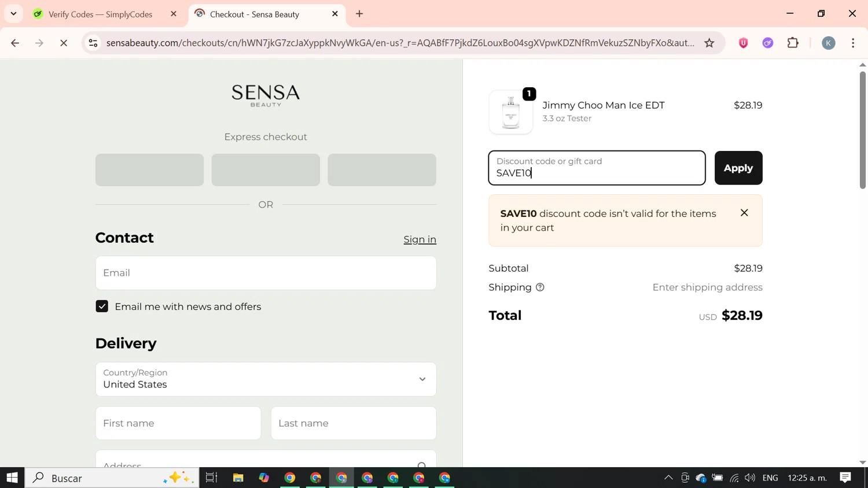This screenshot has height=488, width=868.
Task: Open the purple circular extension icon
Action: [x=768, y=43]
